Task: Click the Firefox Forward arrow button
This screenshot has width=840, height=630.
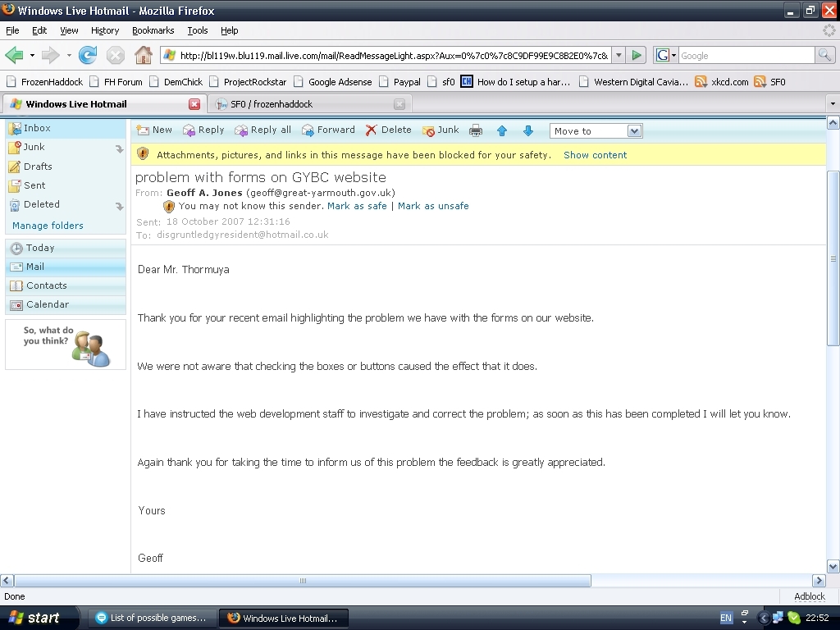Action: [51, 55]
